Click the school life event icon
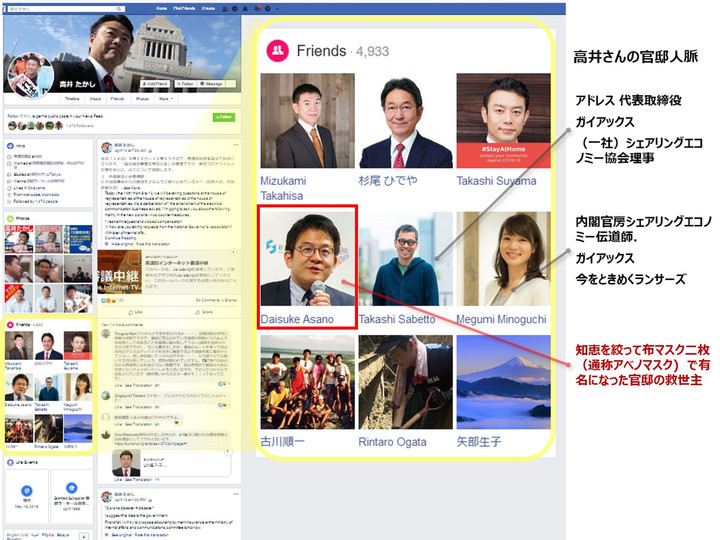Image resolution: width=720 pixels, height=540 pixels. coord(71,488)
